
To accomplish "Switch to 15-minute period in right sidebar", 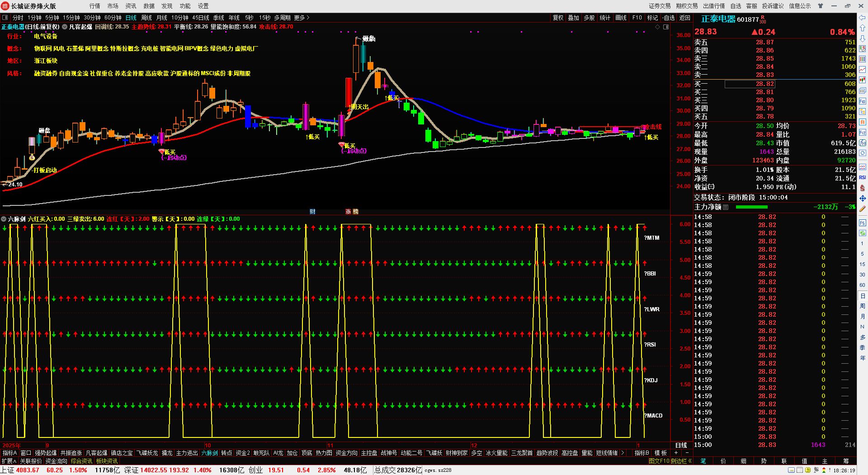I will point(863,264).
